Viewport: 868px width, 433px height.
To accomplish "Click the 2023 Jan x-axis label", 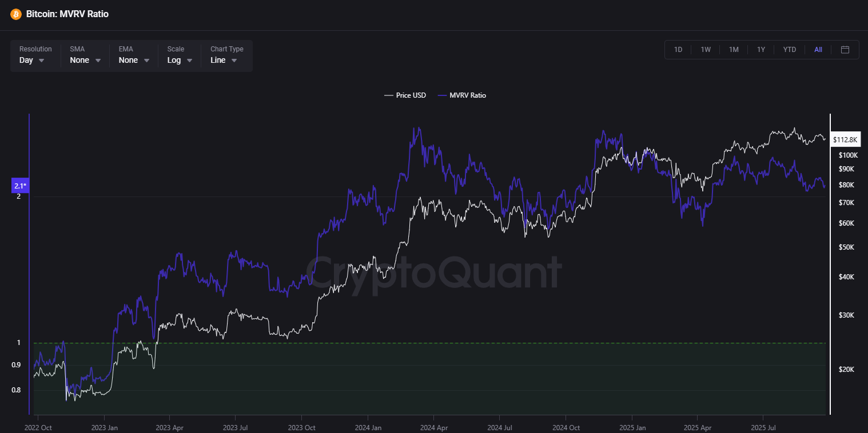I will (105, 427).
